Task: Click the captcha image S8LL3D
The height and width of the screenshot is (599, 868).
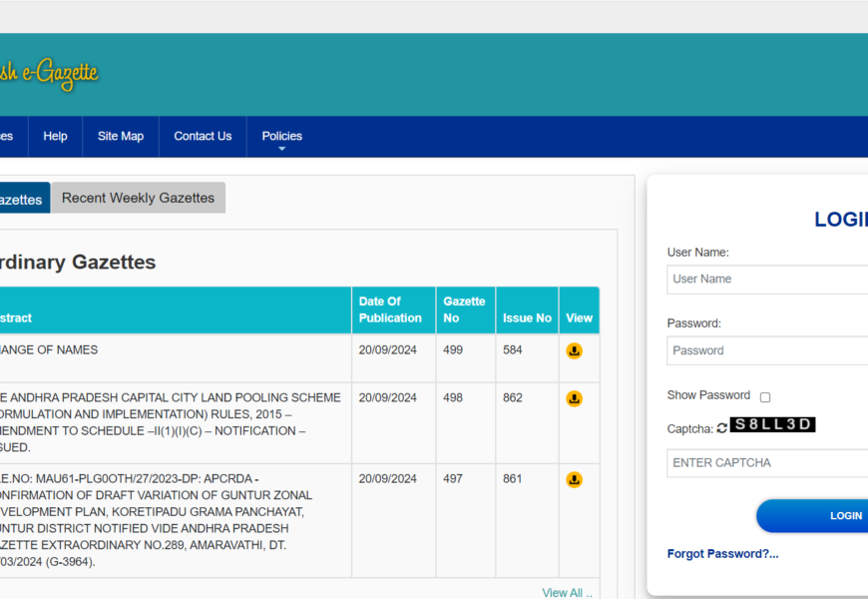Action: click(772, 425)
